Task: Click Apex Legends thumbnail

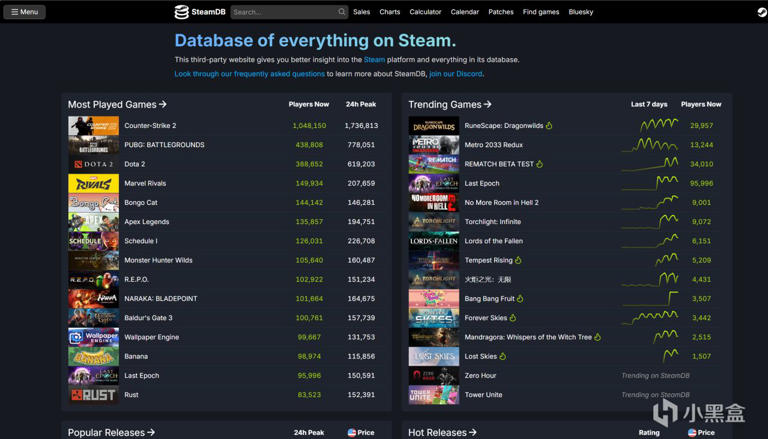Action: pyautogui.click(x=94, y=221)
